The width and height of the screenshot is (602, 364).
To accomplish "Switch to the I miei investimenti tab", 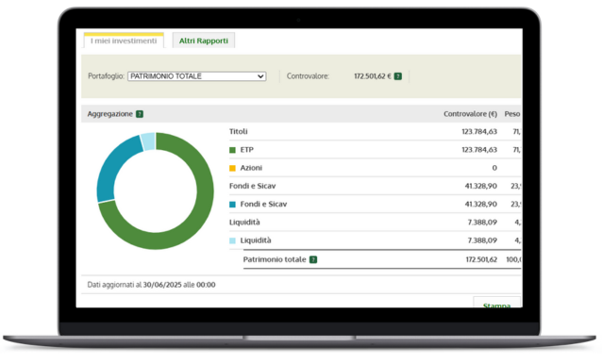I will tap(124, 41).
